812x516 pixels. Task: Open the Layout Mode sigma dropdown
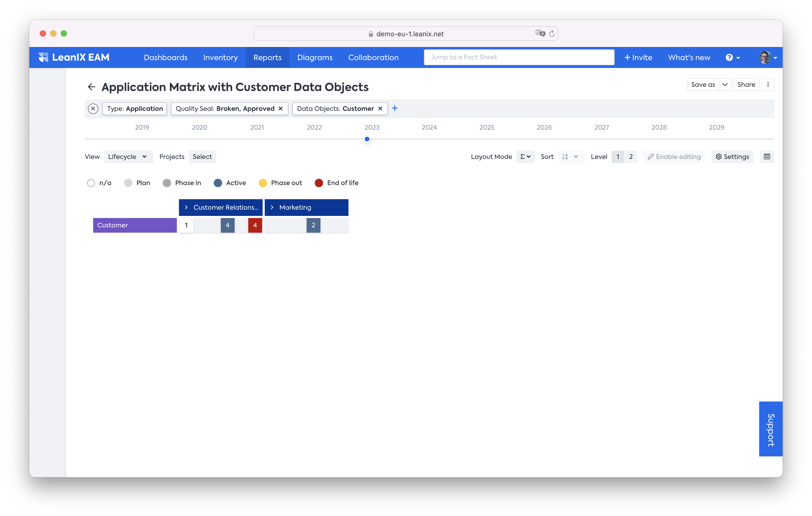pyautogui.click(x=525, y=157)
